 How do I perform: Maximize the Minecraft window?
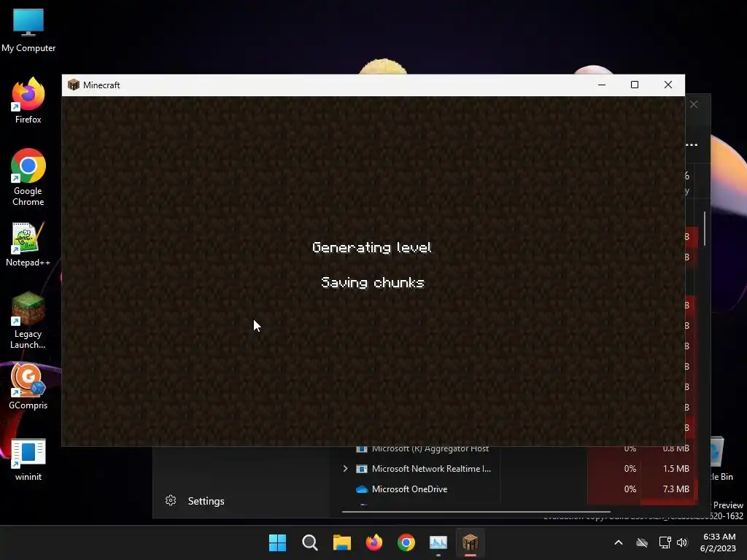(x=635, y=85)
